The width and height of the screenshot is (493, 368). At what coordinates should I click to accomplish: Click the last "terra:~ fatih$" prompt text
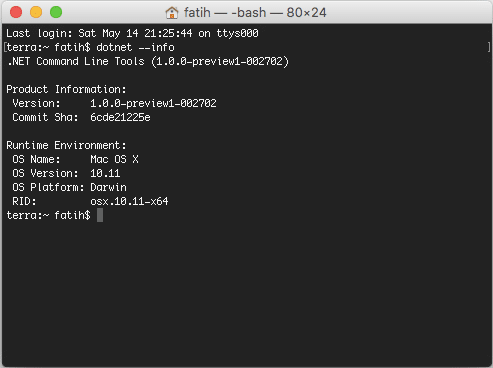(48, 215)
